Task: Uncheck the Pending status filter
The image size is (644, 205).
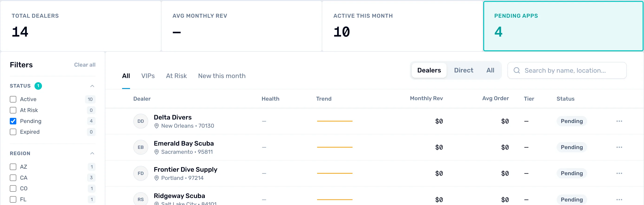Action: point(13,121)
